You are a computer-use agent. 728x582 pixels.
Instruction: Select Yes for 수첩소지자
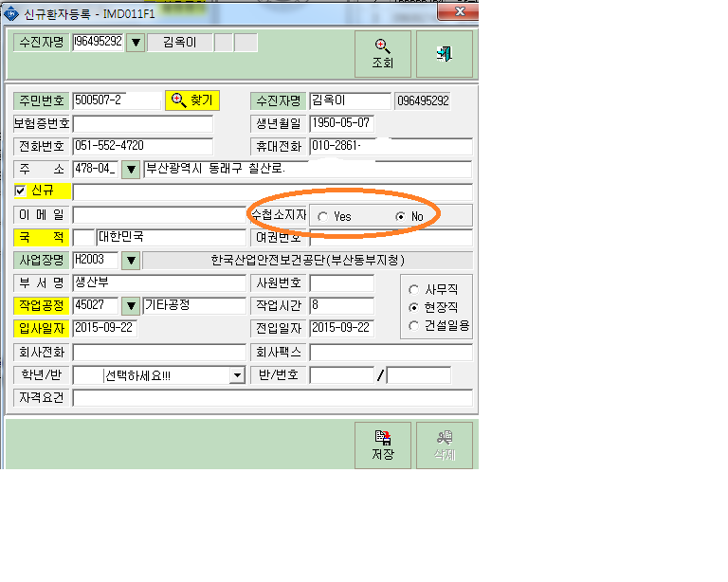(322, 217)
